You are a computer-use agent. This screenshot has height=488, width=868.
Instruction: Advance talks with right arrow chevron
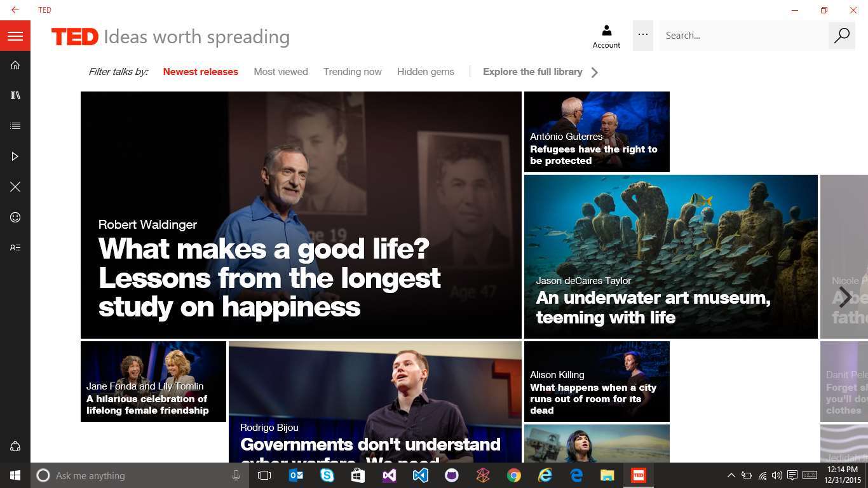coord(844,297)
